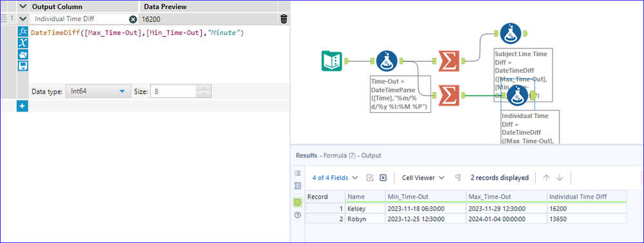
Task: Click the Output Column header label
Action: [x=57, y=6]
